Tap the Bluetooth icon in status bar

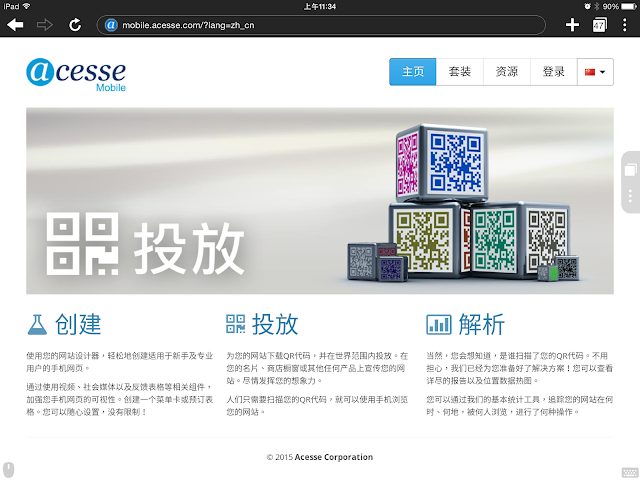click(x=597, y=7)
